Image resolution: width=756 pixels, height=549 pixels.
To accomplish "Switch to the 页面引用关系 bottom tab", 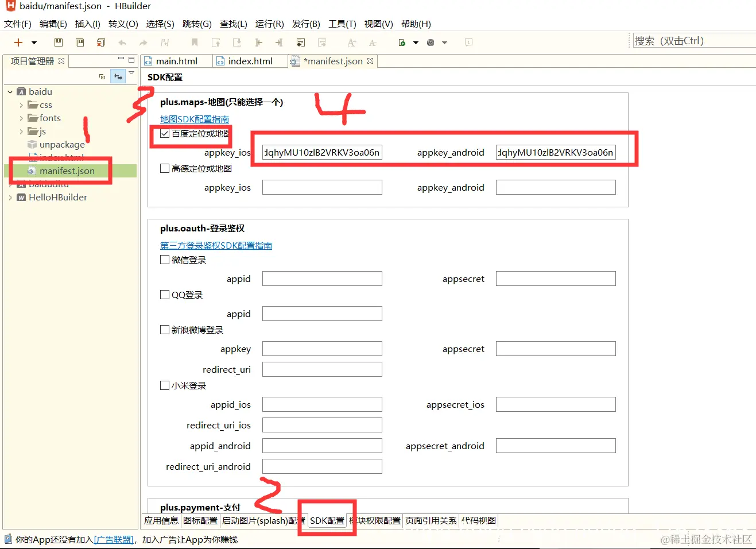I will [431, 520].
